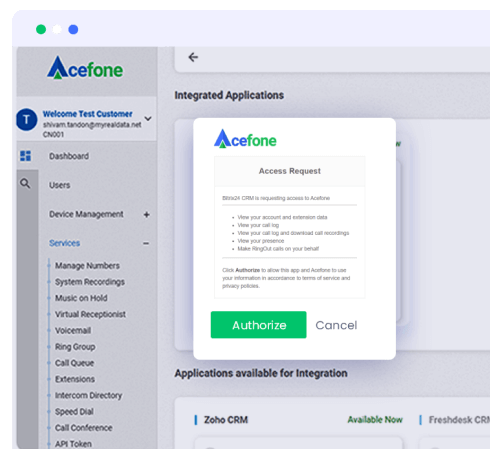Open System Recordings under Services
Screen dimensions: 490x449
(x=90, y=282)
